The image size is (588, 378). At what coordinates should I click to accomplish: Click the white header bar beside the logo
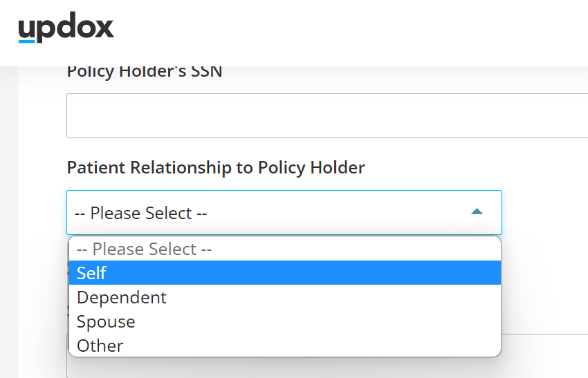[349, 33]
